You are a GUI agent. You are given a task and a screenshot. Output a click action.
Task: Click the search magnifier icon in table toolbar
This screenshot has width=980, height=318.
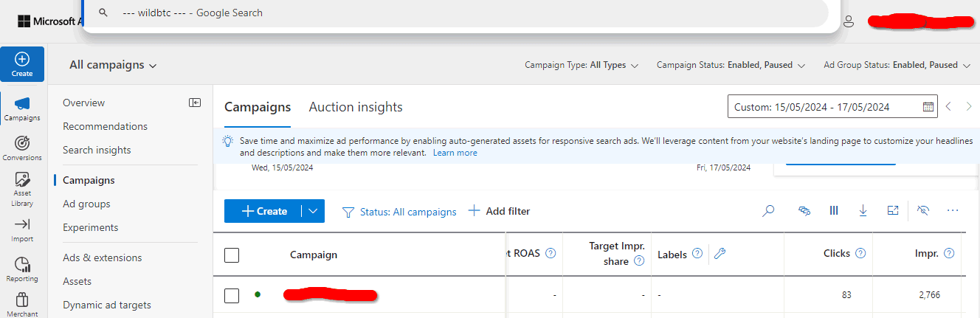pyautogui.click(x=768, y=211)
